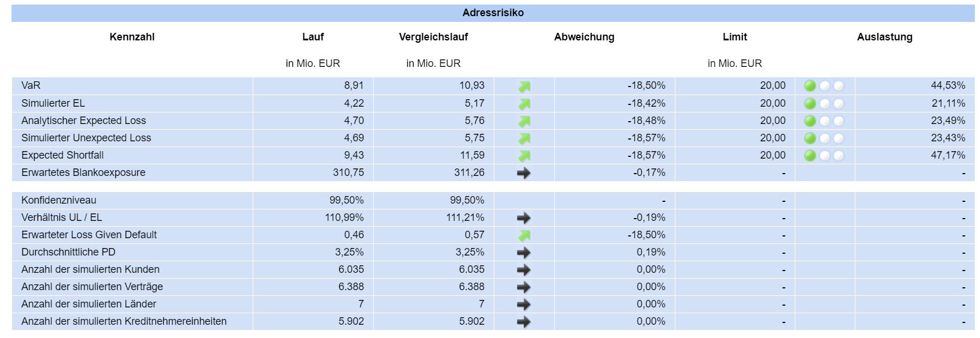Click traffic light for Simulierter Unexpected Loss
980x338 pixels.
[824, 138]
